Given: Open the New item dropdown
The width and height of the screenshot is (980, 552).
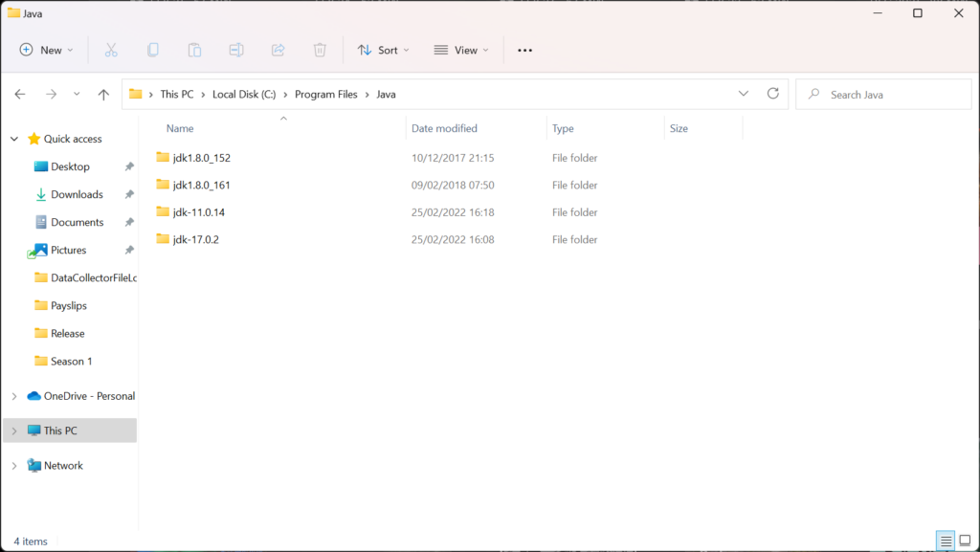Looking at the screenshot, I should [x=47, y=50].
